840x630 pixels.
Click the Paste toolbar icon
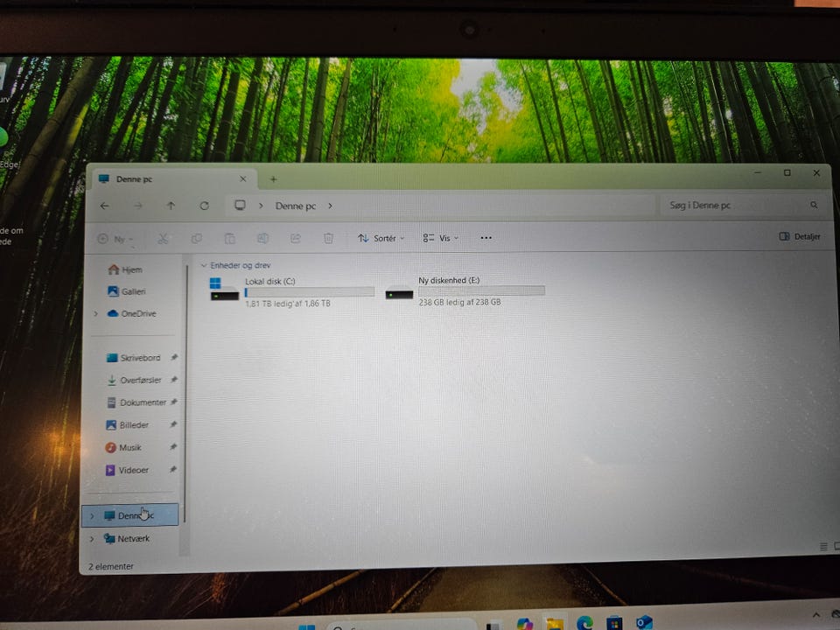coord(229,238)
